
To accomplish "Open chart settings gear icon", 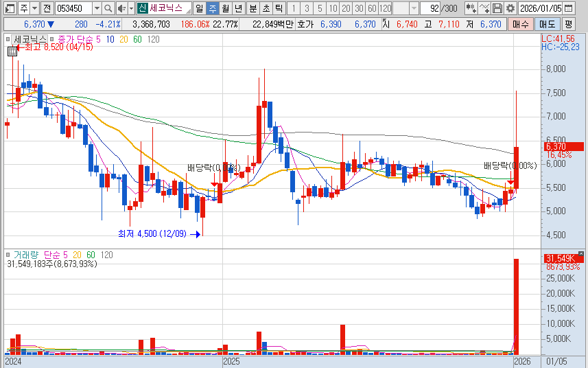I will tap(510, 8).
